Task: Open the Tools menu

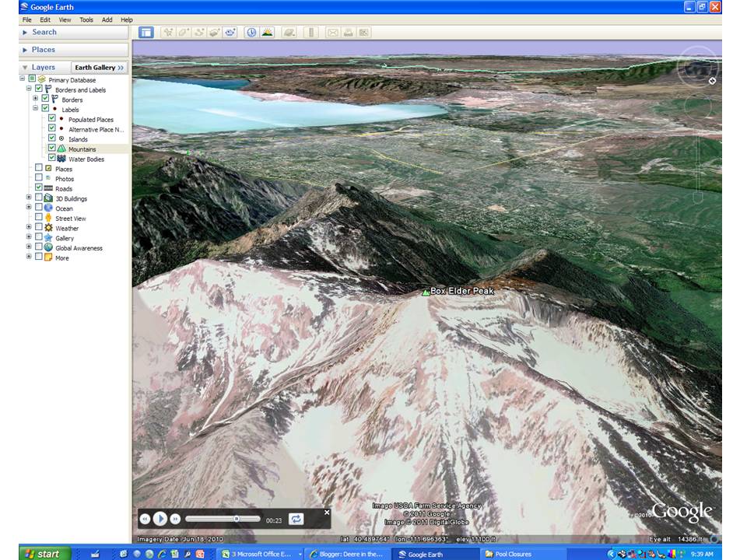Action: pos(86,19)
